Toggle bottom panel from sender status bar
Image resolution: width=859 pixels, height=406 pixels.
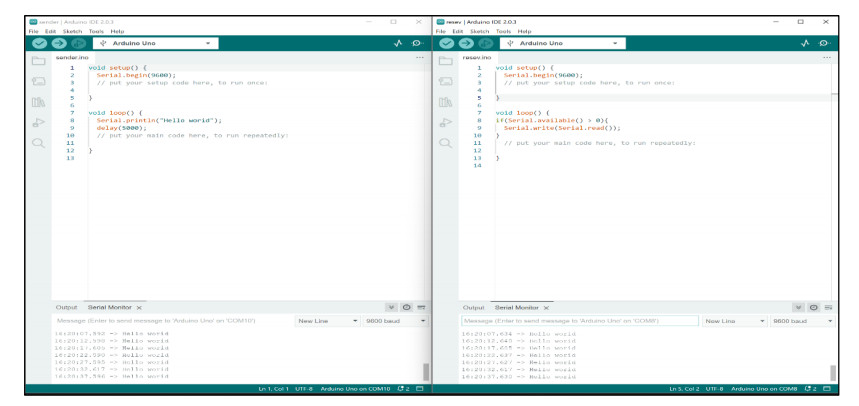click(x=420, y=388)
